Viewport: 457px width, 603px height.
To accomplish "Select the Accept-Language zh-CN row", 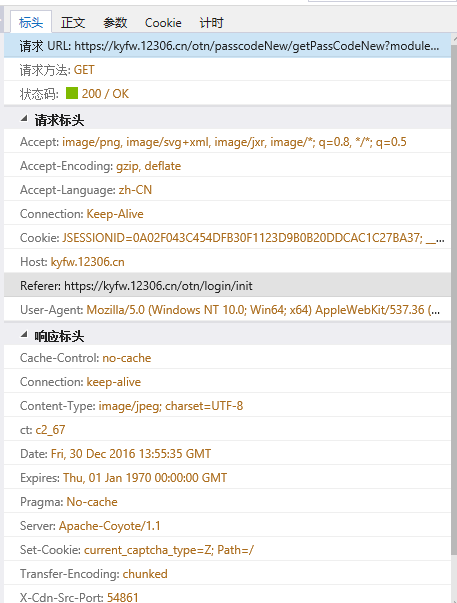I will (x=227, y=190).
